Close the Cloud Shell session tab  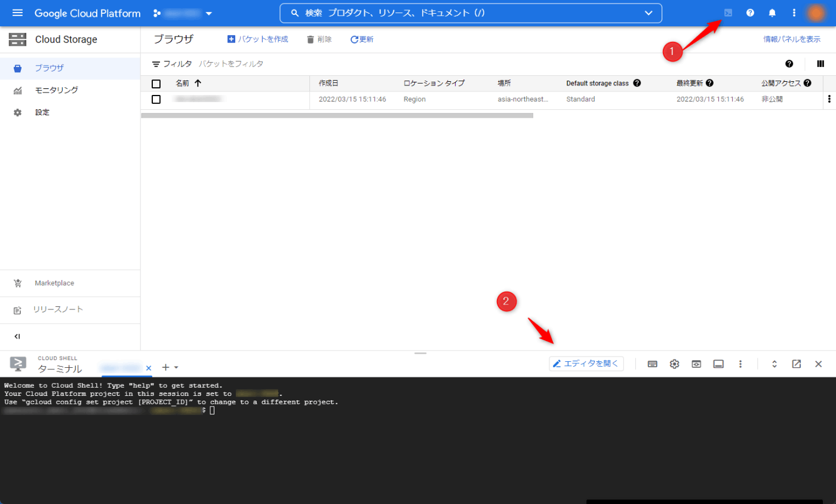tap(149, 367)
